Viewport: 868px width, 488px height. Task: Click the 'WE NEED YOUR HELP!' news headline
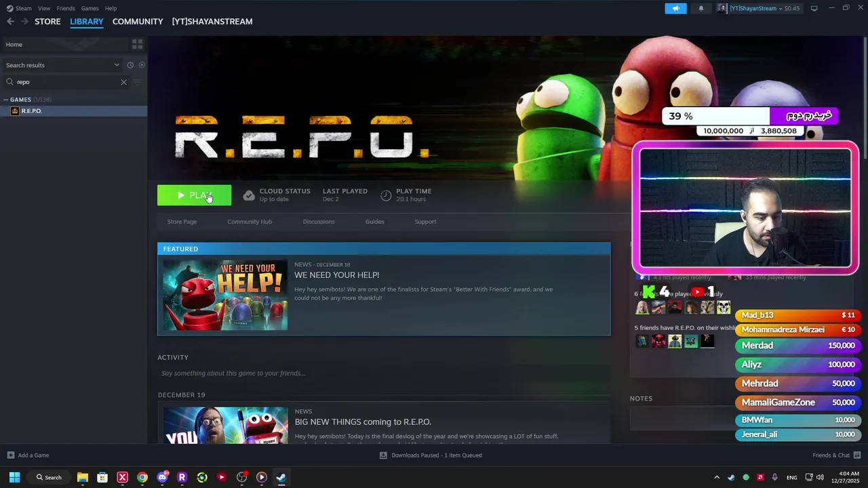[x=336, y=275]
